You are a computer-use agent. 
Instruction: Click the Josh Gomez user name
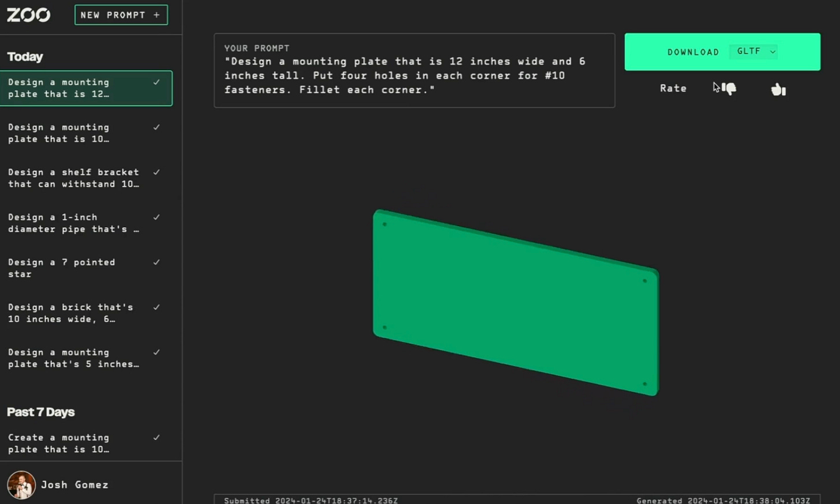pos(74,485)
